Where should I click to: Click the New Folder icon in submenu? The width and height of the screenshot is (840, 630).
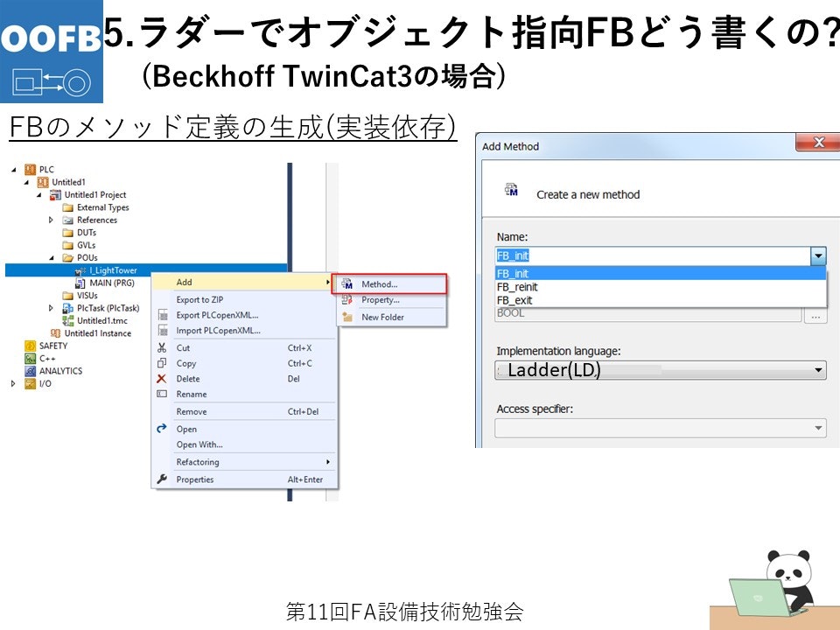pyautogui.click(x=347, y=317)
